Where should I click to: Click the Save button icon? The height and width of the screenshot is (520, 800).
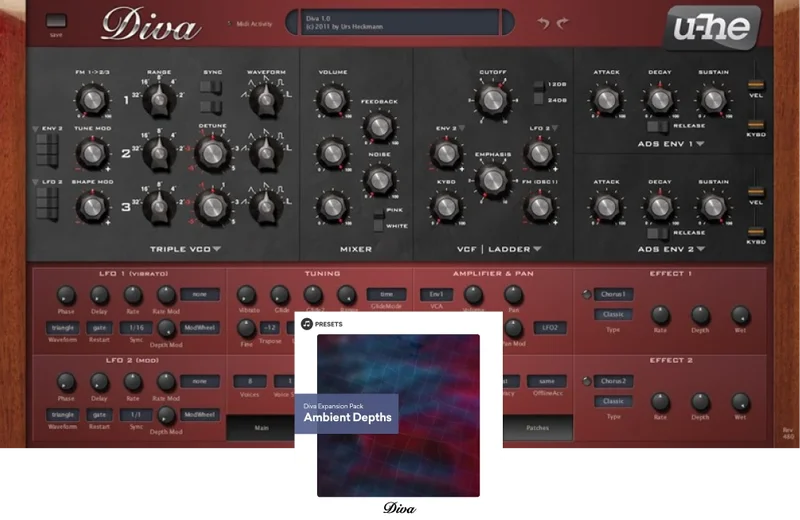(56, 21)
